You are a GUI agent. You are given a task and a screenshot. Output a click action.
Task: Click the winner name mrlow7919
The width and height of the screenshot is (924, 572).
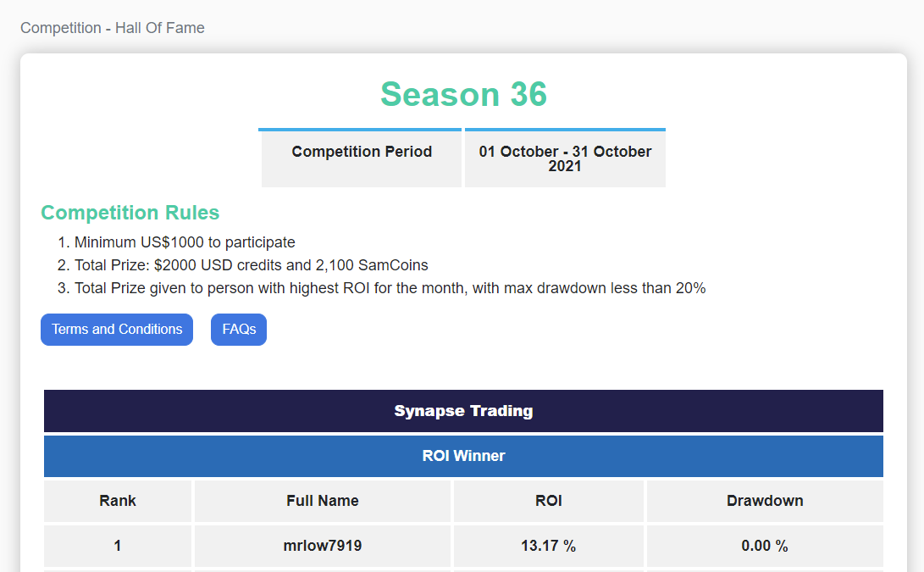323,546
